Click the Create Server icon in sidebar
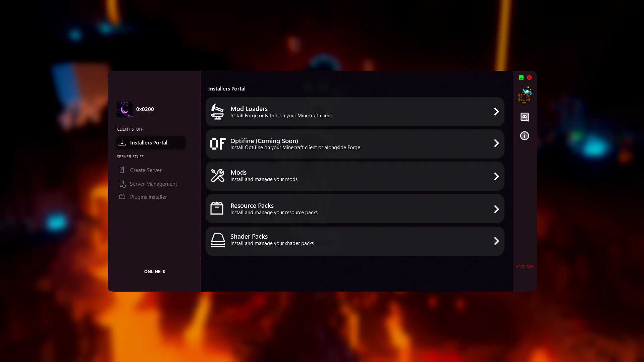Screen dimensions: 644x362 click(x=122, y=170)
